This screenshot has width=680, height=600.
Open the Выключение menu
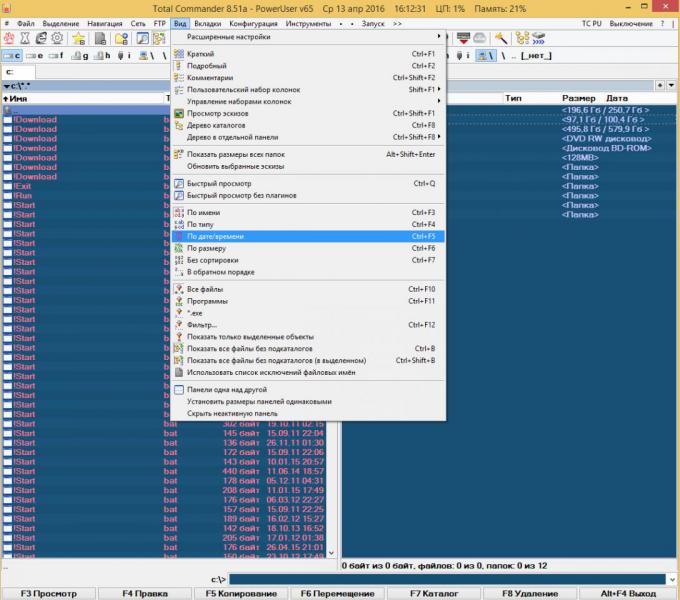click(631, 24)
